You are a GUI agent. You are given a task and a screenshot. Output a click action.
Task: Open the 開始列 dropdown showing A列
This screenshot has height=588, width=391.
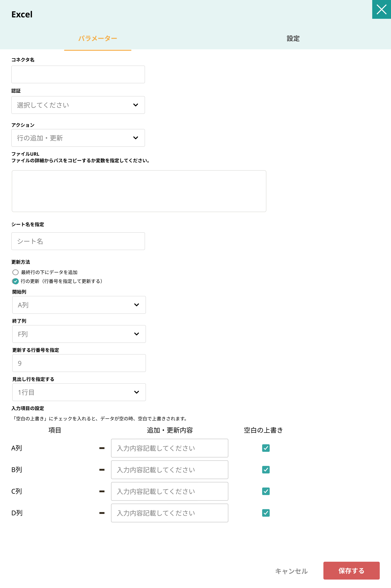click(x=79, y=305)
